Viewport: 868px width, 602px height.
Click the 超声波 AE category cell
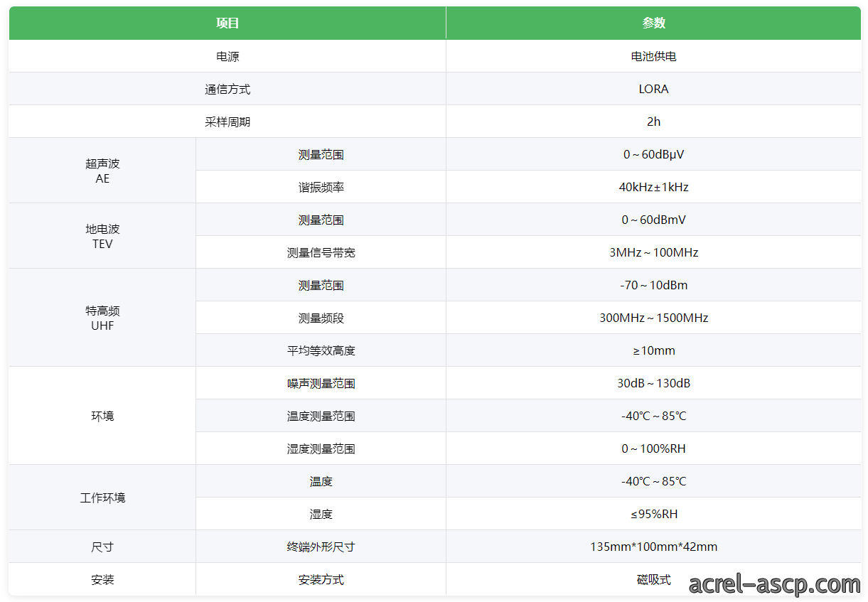point(102,171)
